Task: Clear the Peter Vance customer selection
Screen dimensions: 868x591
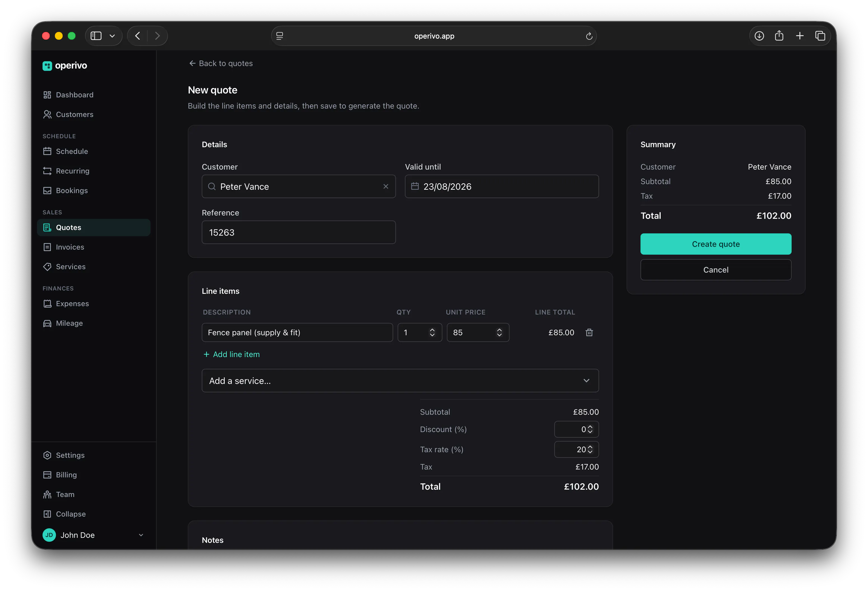Action: click(386, 186)
